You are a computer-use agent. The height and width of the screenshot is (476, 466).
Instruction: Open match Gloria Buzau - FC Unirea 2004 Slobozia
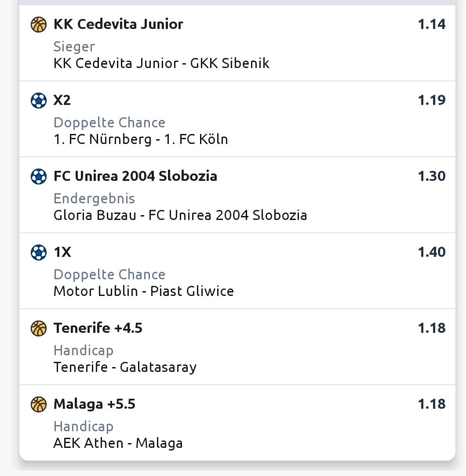pos(180,215)
